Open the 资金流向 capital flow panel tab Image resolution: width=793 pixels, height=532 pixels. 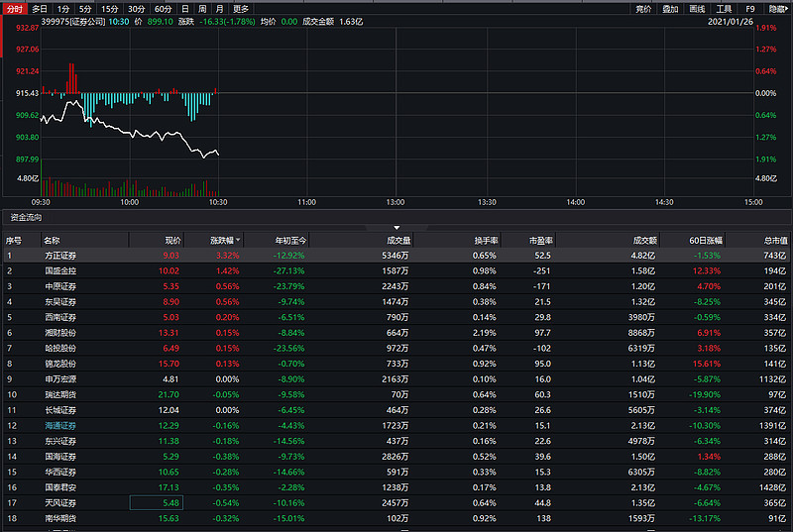[x=26, y=217]
